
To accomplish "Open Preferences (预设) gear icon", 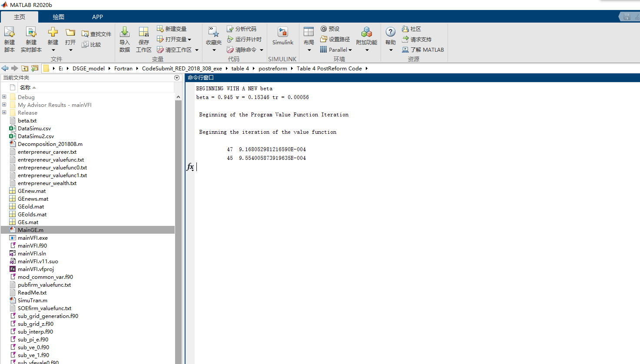I will click(324, 29).
